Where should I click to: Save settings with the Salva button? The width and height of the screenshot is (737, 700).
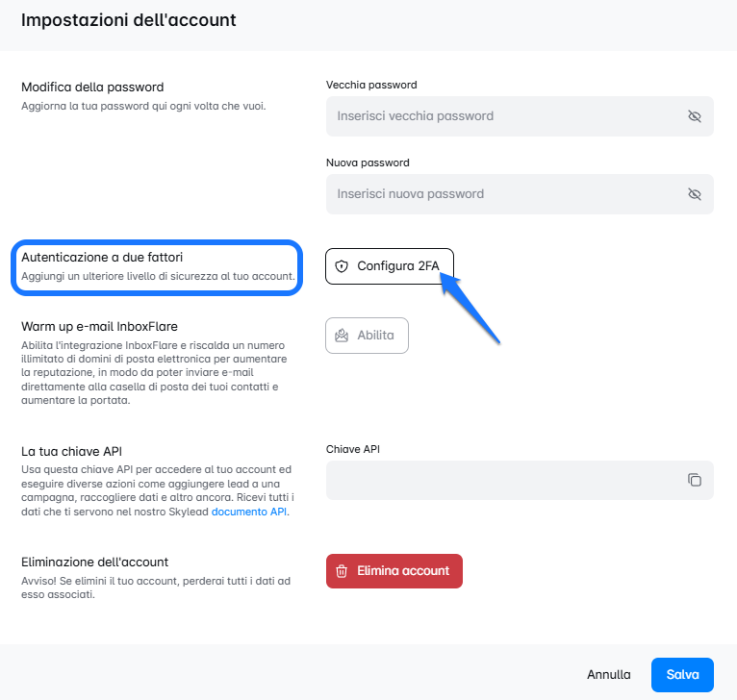(x=682, y=675)
